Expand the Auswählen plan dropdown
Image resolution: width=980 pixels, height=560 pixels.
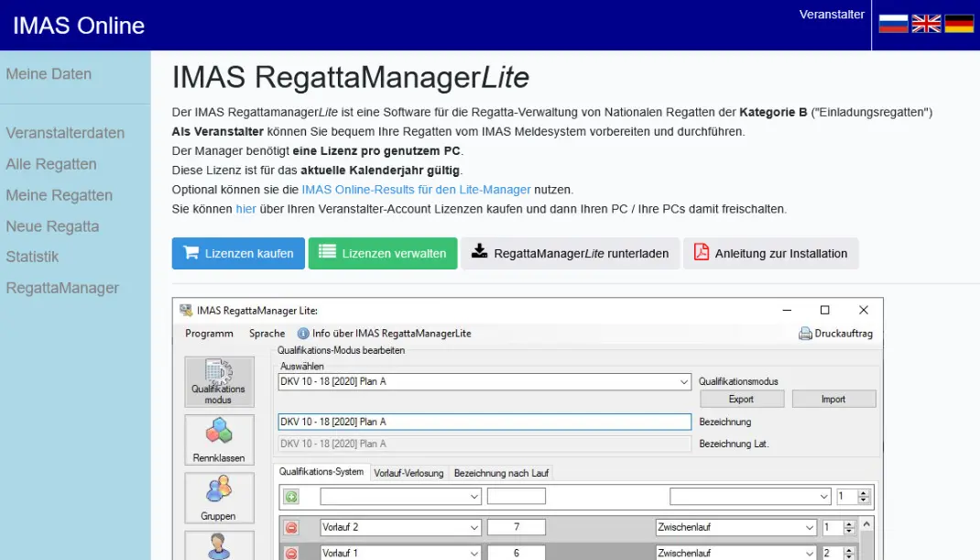(x=684, y=381)
